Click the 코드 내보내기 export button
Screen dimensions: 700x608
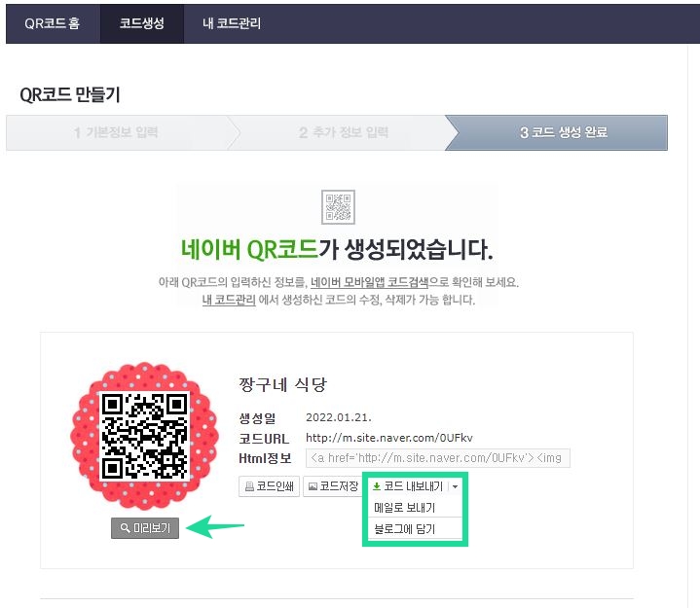click(408, 486)
